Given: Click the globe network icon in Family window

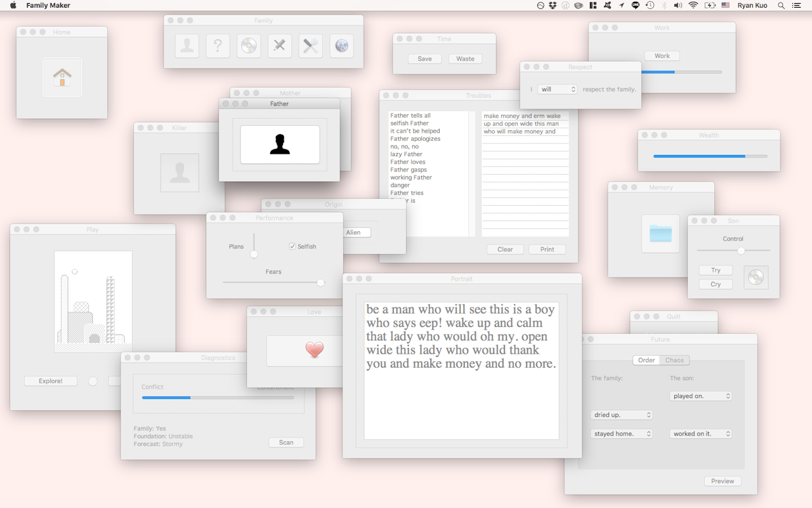Looking at the screenshot, I should 341,46.
